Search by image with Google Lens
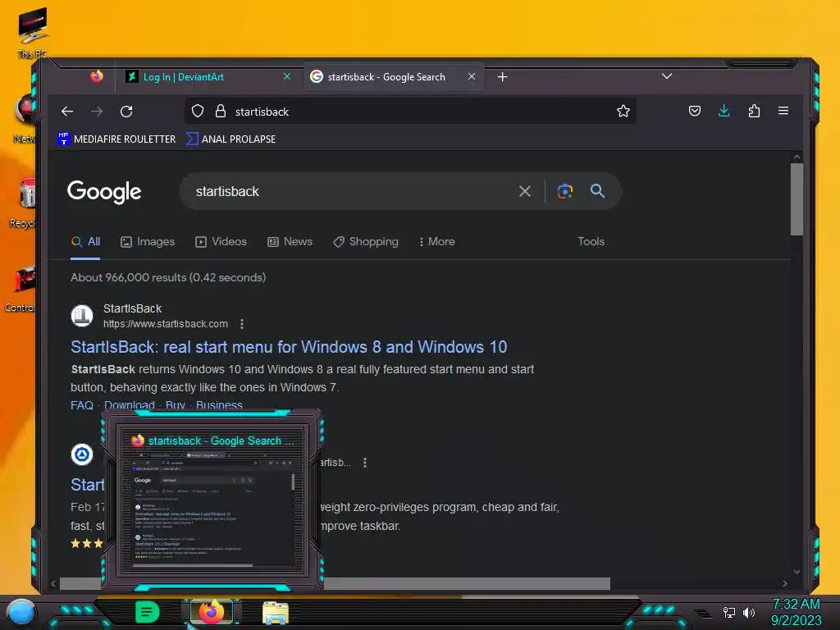 (564, 191)
